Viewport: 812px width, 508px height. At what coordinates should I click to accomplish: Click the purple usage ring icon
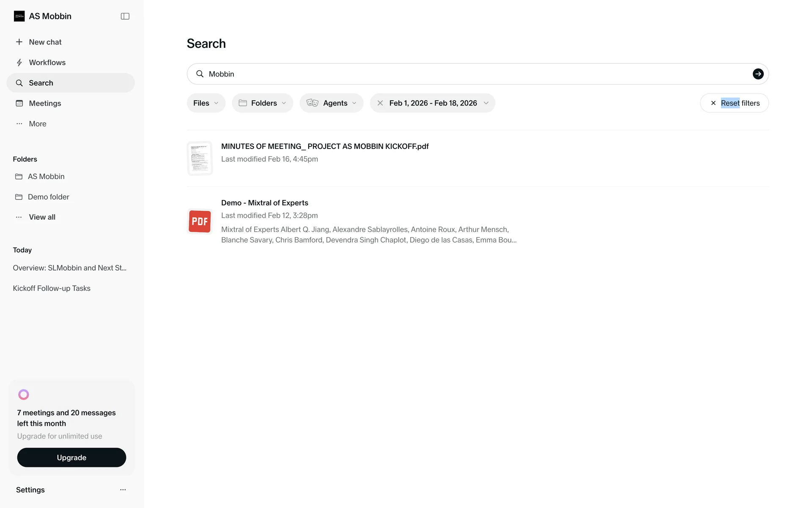click(x=24, y=395)
